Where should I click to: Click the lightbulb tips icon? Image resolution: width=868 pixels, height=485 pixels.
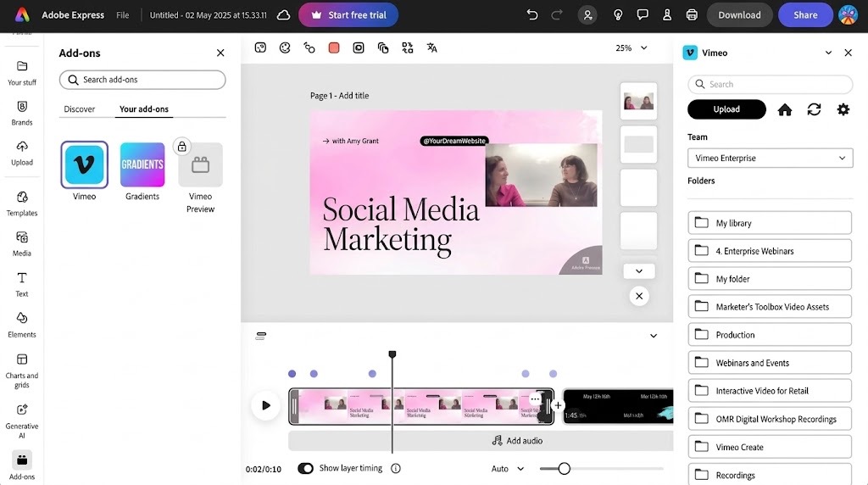(x=618, y=15)
